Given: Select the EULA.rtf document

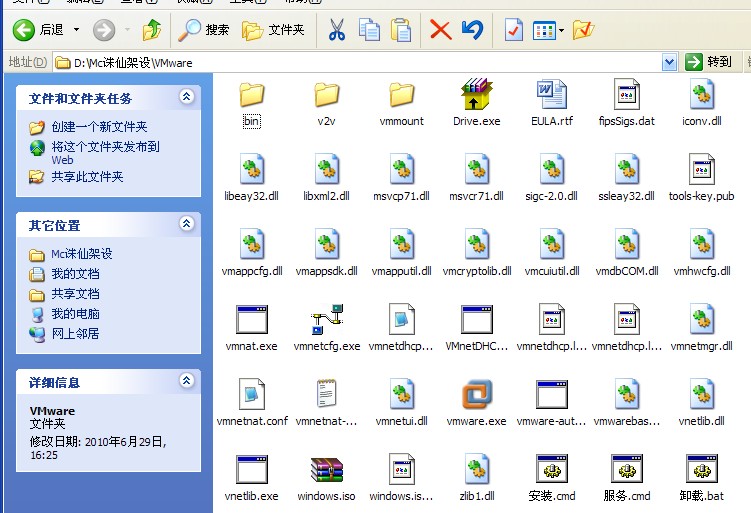Looking at the screenshot, I should pos(551,95).
